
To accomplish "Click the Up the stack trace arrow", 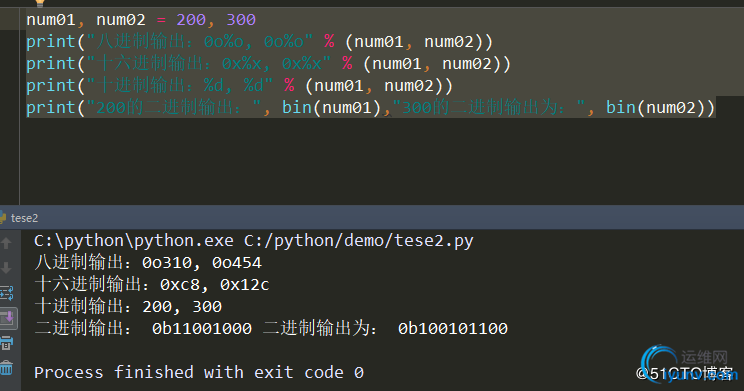I will (x=6, y=243).
